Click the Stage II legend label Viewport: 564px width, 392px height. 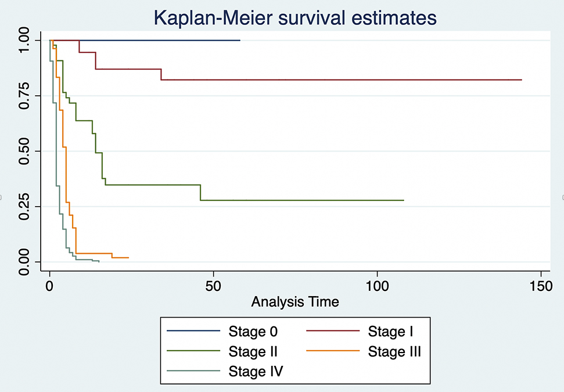[x=254, y=351]
